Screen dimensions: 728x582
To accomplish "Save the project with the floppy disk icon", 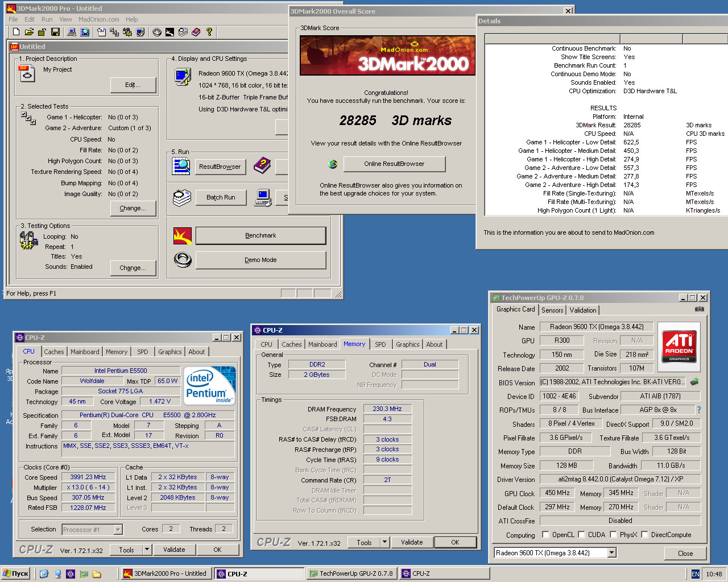I will 55,32.
